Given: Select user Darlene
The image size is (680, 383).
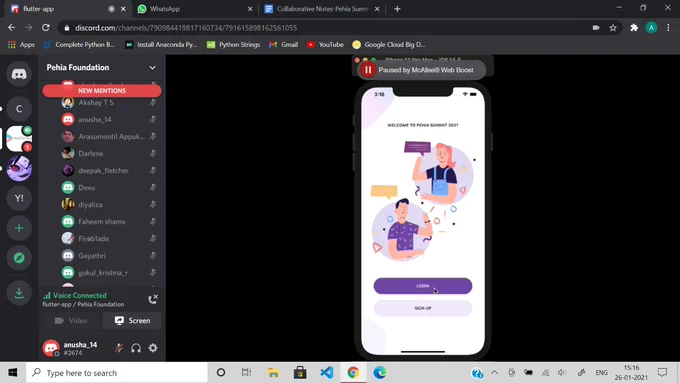Looking at the screenshot, I should [91, 154].
